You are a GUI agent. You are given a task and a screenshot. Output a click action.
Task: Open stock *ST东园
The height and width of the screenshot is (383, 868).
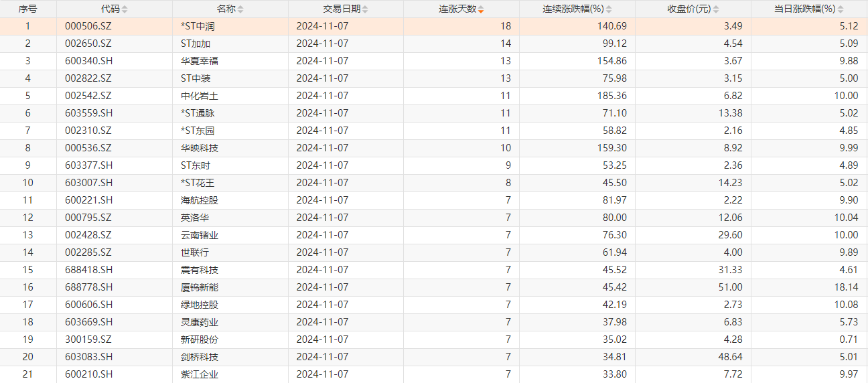coord(198,131)
